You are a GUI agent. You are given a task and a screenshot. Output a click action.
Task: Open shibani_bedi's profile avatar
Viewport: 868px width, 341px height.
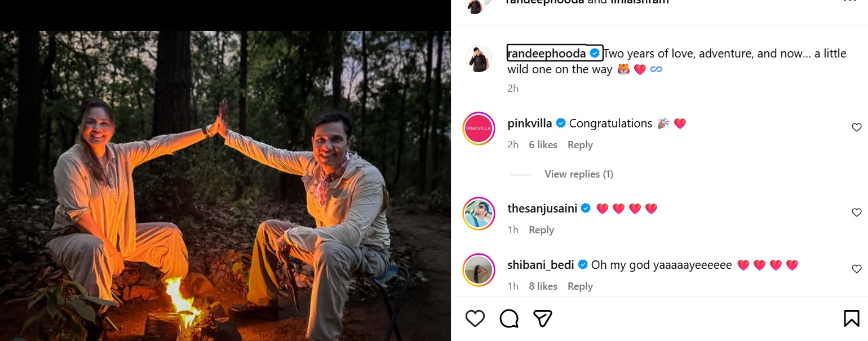pos(479,270)
